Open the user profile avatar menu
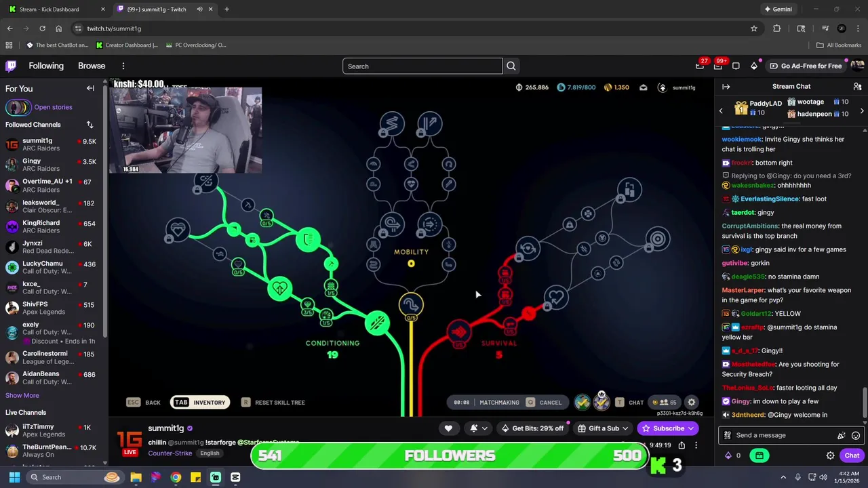Viewport: 868px width, 488px height. [x=857, y=66]
